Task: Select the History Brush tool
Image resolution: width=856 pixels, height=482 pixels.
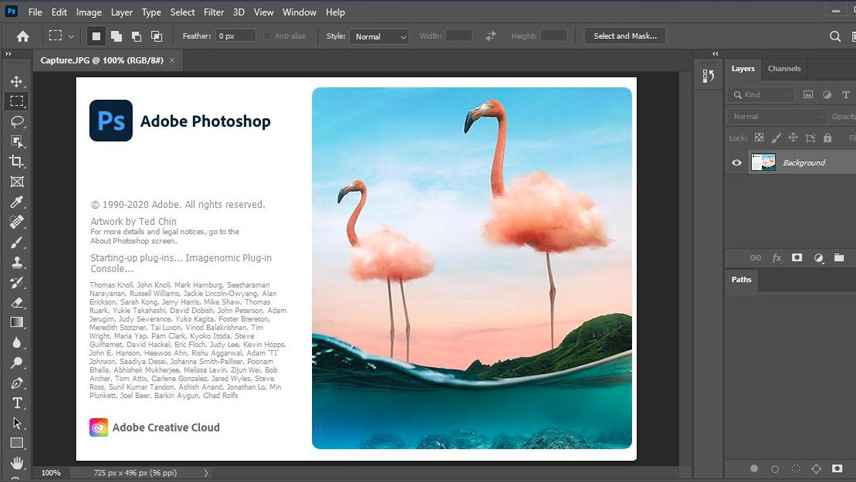Action: click(x=16, y=283)
